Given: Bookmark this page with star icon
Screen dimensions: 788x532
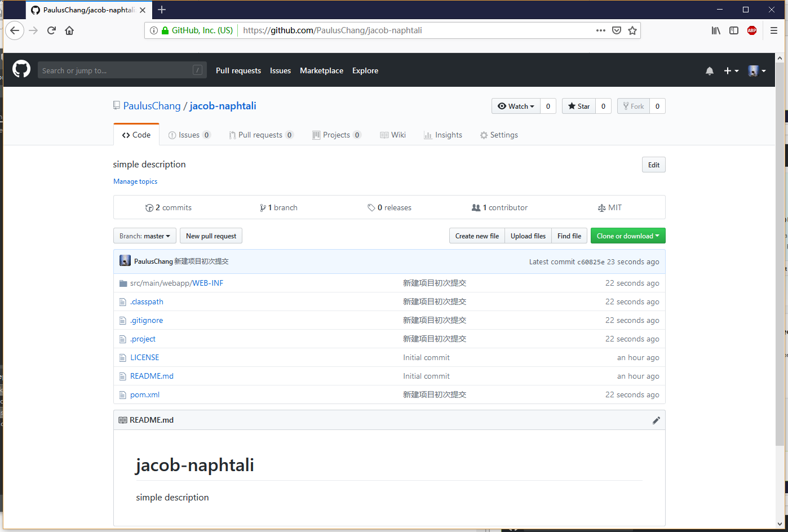Looking at the screenshot, I should (x=632, y=30).
